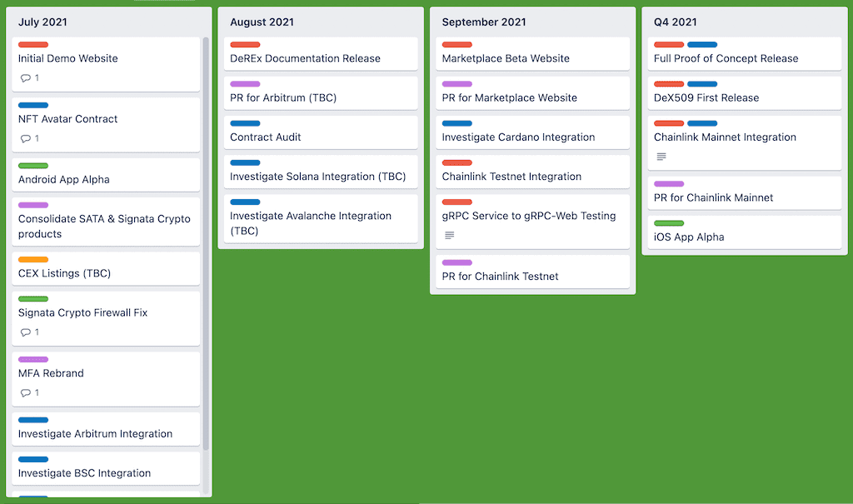The width and height of the screenshot is (853, 504).
Task: Open the DeREx Documentation Release card
Action: (x=321, y=53)
